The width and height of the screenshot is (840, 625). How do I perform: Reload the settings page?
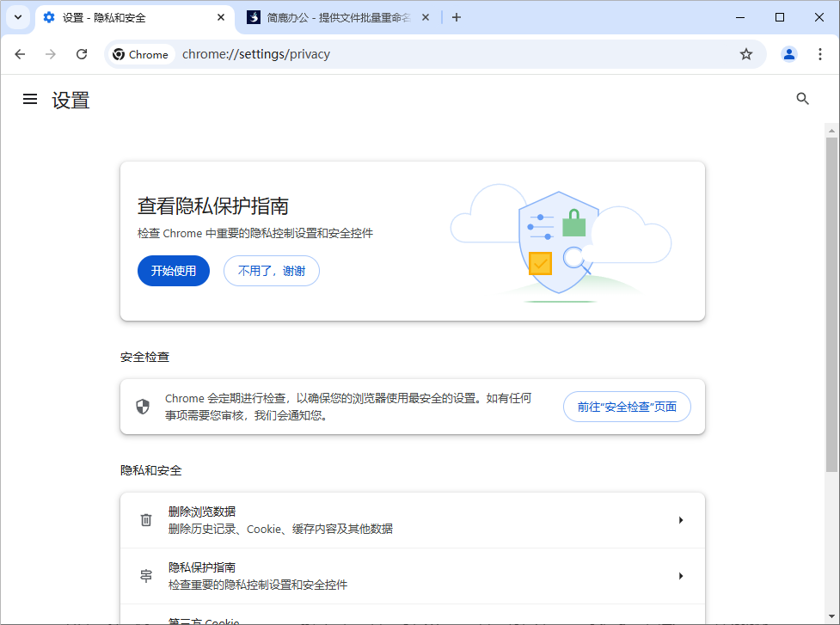point(82,53)
